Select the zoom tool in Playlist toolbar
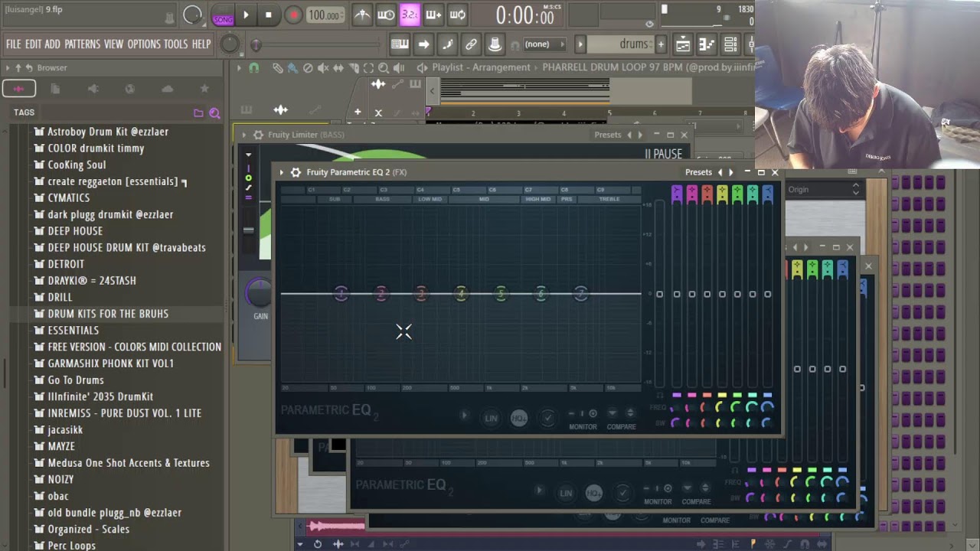 (x=384, y=68)
